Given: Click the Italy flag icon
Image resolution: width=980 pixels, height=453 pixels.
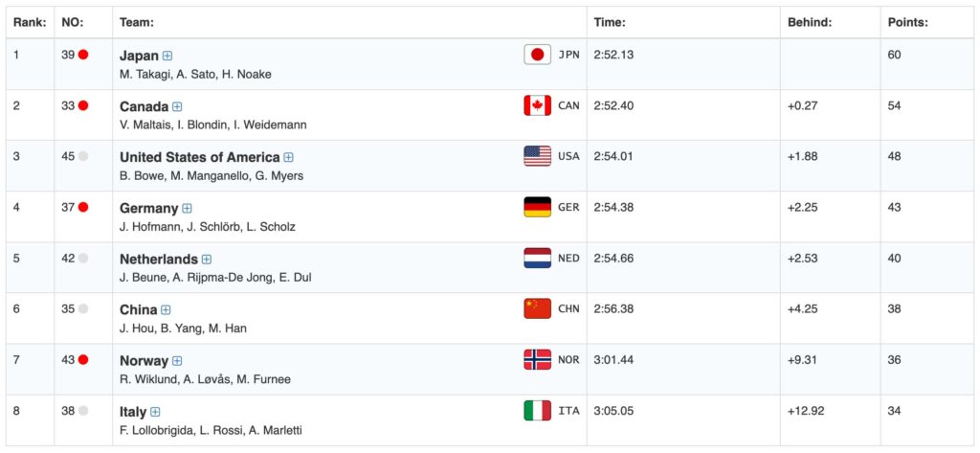Looking at the screenshot, I should [x=537, y=410].
